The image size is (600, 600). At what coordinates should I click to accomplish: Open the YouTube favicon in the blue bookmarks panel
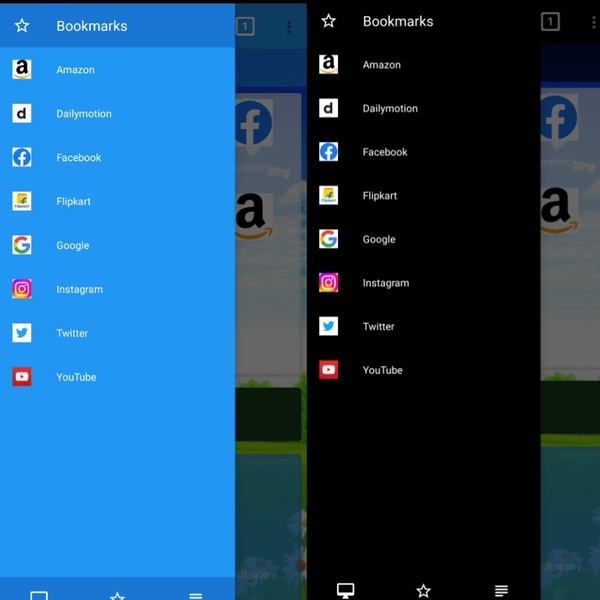tap(22, 377)
